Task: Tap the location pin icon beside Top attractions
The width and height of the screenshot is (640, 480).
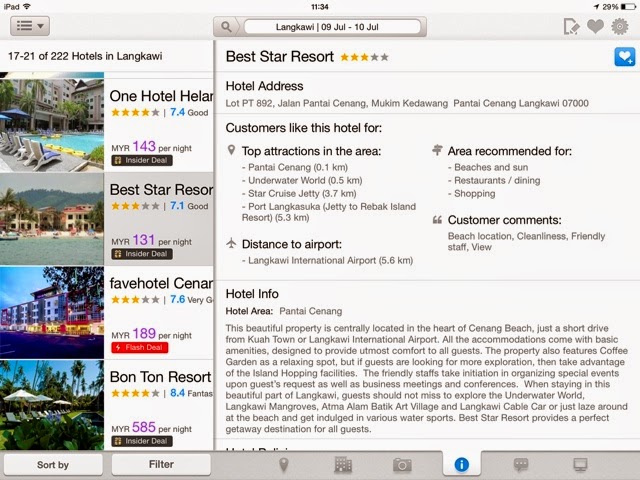Action: click(x=231, y=150)
